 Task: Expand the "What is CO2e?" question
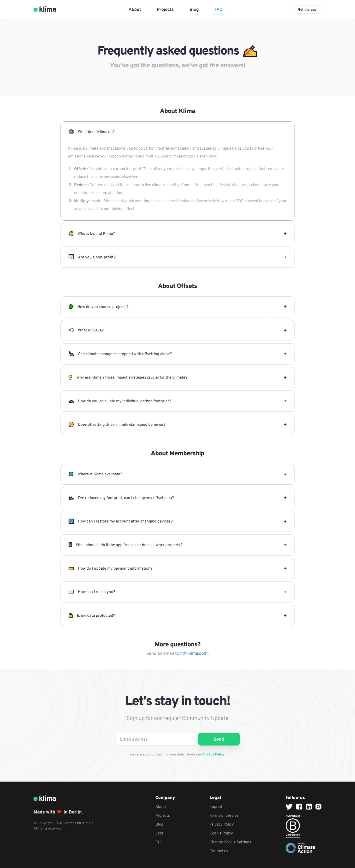click(x=177, y=330)
